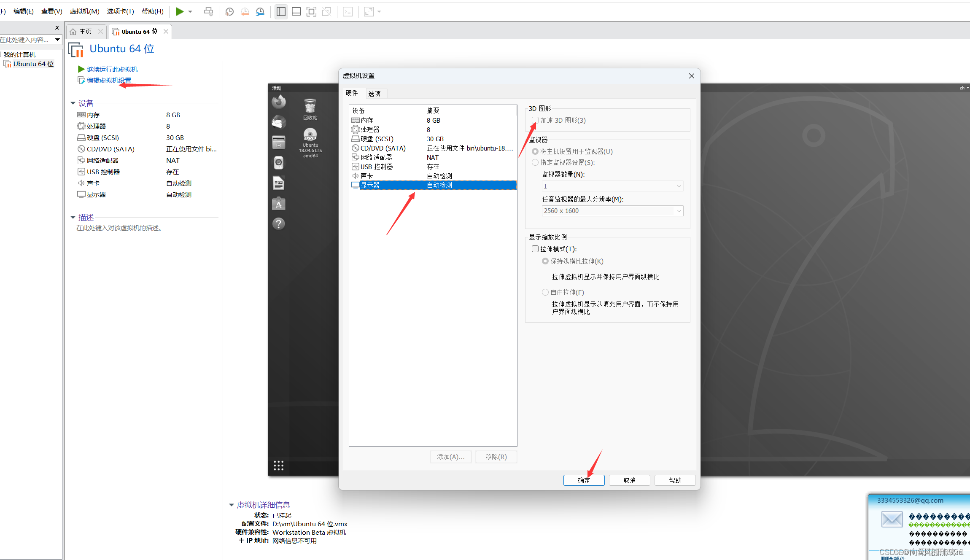Image resolution: width=970 pixels, height=560 pixels.
Task: Click the console view toolbar icon
Action: pyautogui.click(x=348, y=11)
